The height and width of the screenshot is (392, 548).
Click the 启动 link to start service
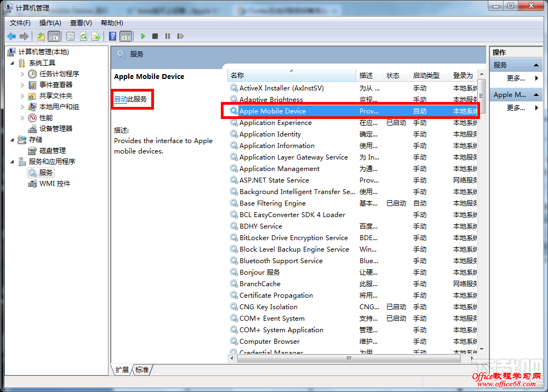pyautogui.click(x=120, y=99)
